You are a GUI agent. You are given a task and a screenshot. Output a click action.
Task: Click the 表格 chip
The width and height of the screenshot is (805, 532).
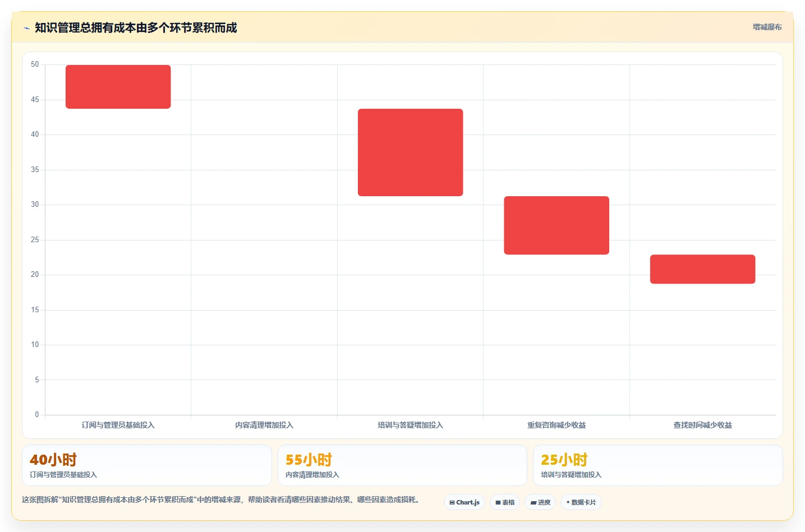(505, 502)
